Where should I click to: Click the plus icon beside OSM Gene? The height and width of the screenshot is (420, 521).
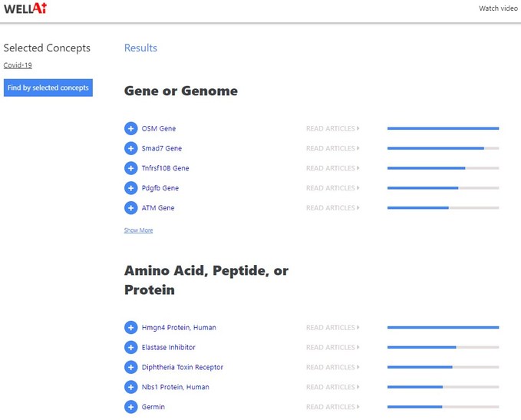tap(130, 128)
